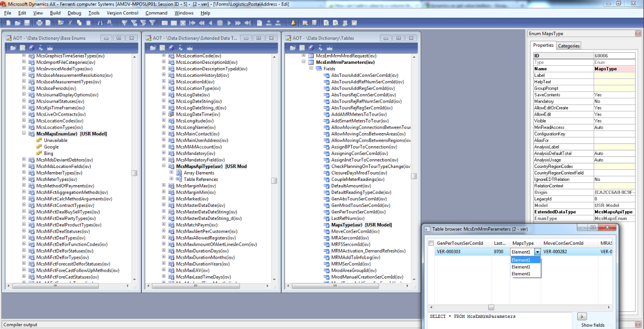Click the Open folder icon in main toolbar
The image size is (644, 329).
pyautogui.click(x=18, y=23)
